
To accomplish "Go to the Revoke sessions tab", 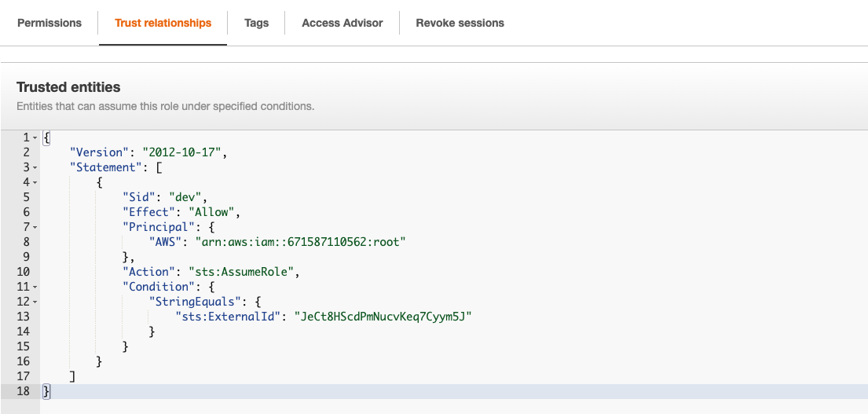I will point(460,23).
